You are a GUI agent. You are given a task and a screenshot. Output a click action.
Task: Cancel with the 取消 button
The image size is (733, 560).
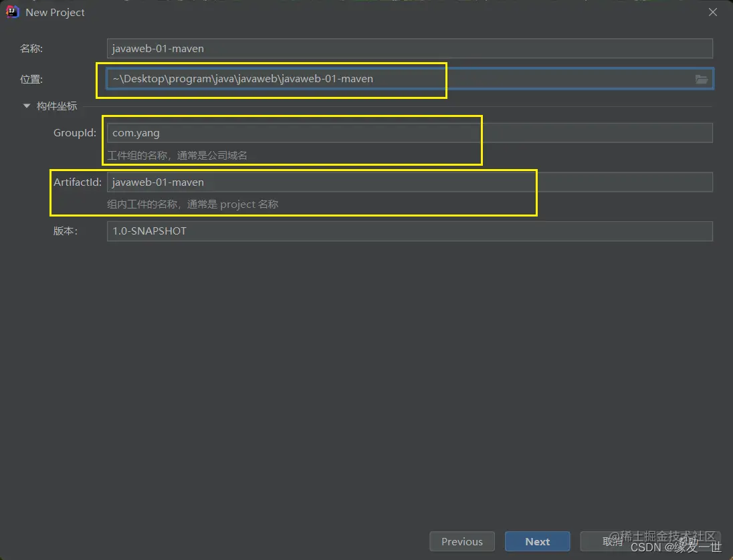tap(613, 541)
